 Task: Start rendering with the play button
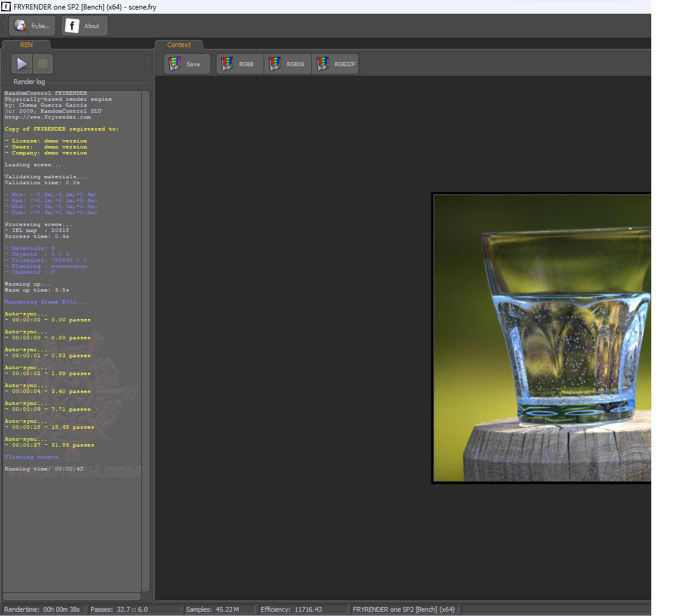[x=22, y=64]
